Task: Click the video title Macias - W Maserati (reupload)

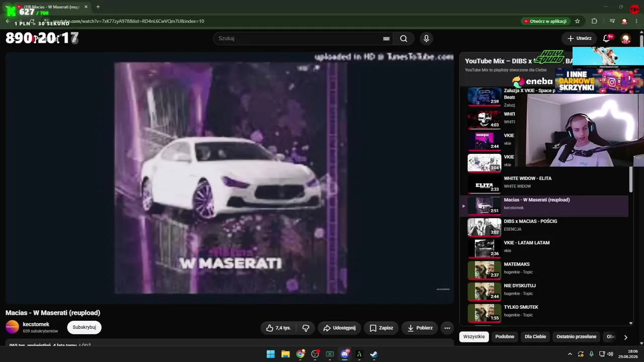Action: (x=53, y=313)
